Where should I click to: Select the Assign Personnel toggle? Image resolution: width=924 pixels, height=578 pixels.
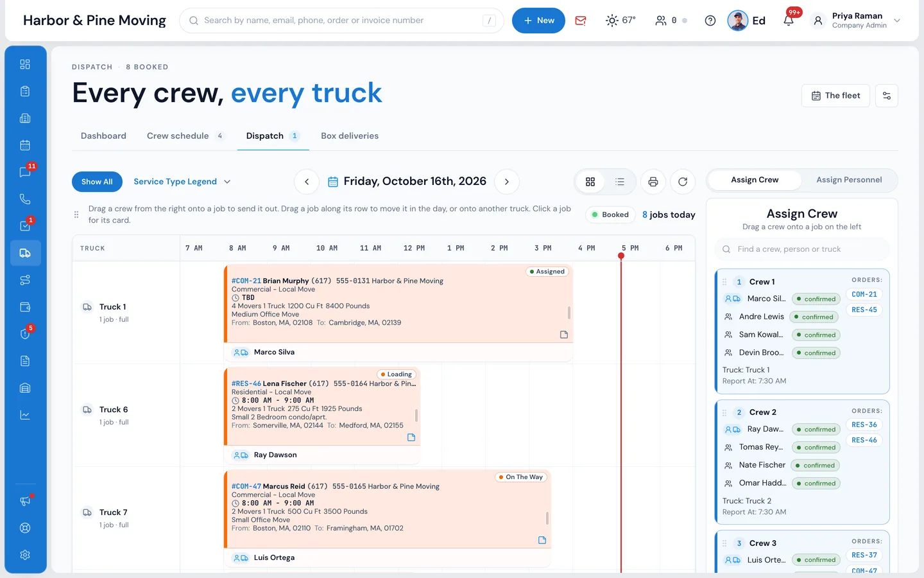click(x=849, y=180)
